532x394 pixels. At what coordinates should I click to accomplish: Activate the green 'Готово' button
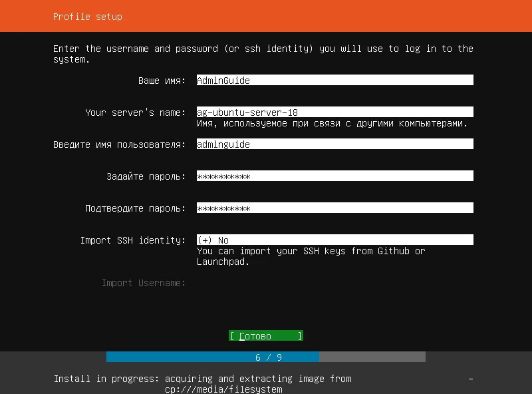point(266,336)
